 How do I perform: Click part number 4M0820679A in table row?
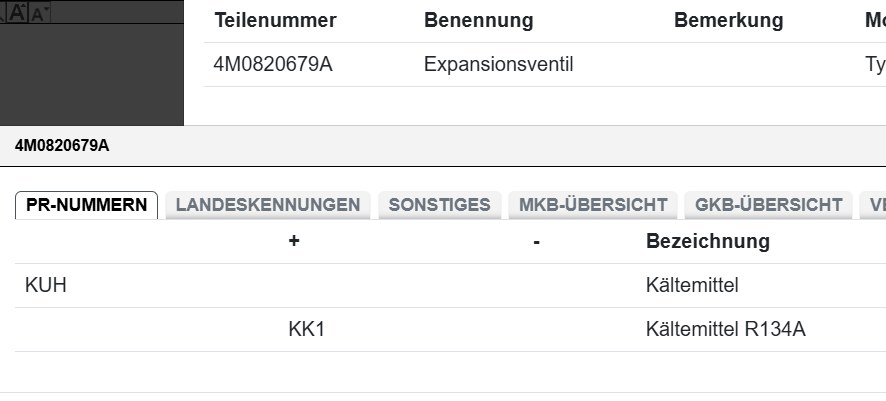click(x=272, y=65)
